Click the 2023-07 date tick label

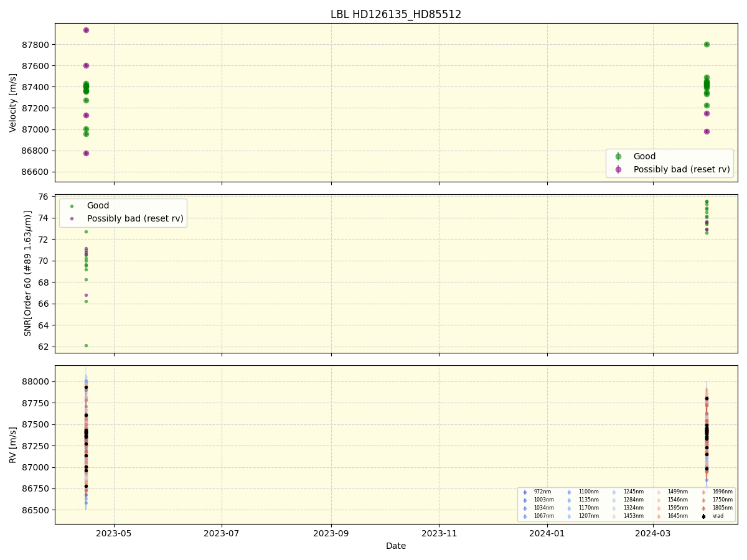222,533
